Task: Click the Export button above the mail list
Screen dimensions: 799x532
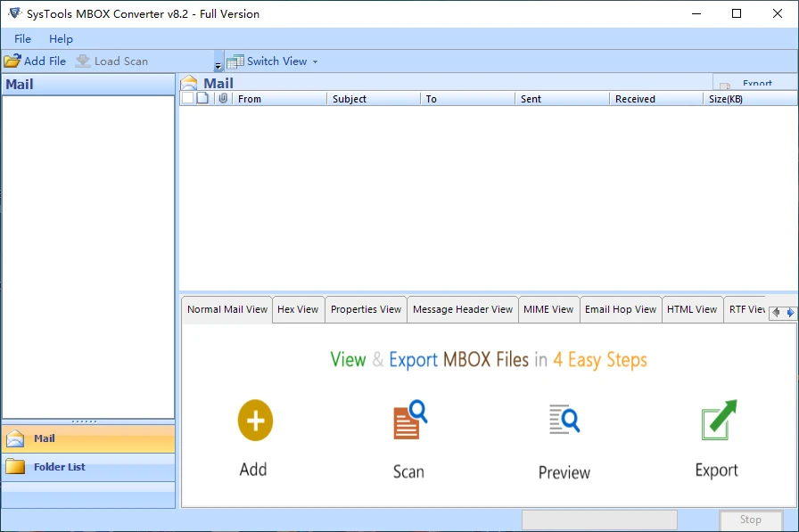Action: (756, 83)
